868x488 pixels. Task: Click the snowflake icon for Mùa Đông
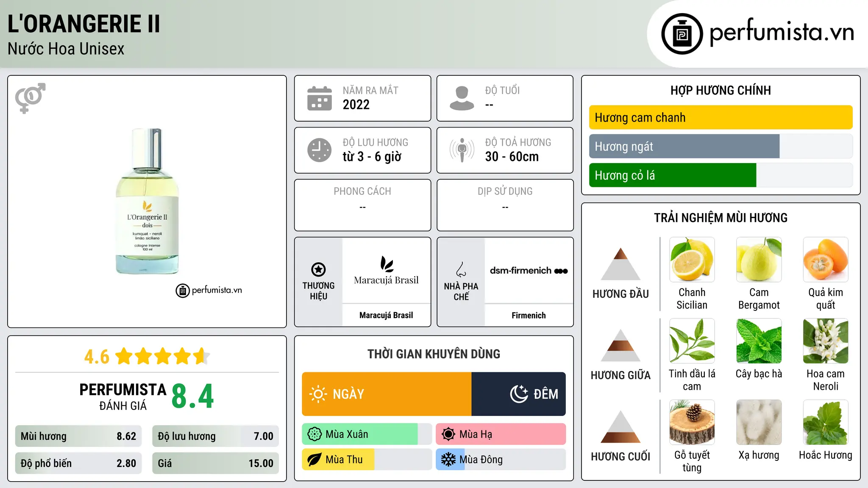(448, 460)
